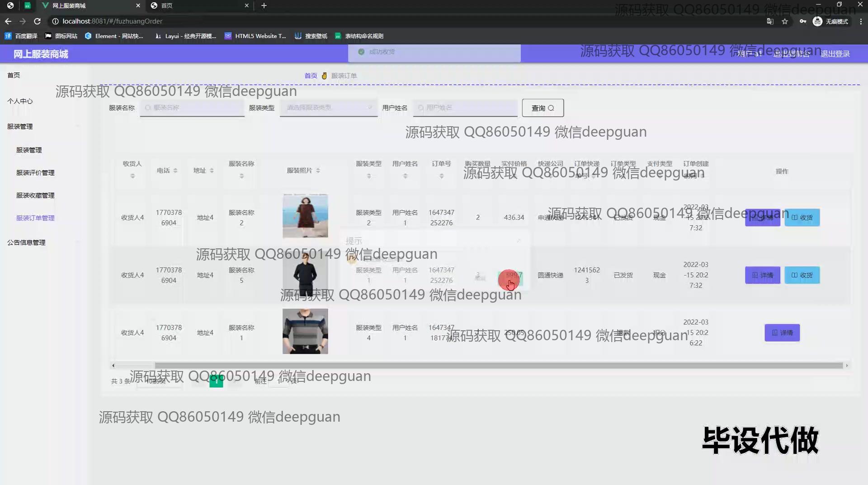The image size is (868, 485).
Task: Click the 网上服装商城 site title
Action: [x=41, y=54]
